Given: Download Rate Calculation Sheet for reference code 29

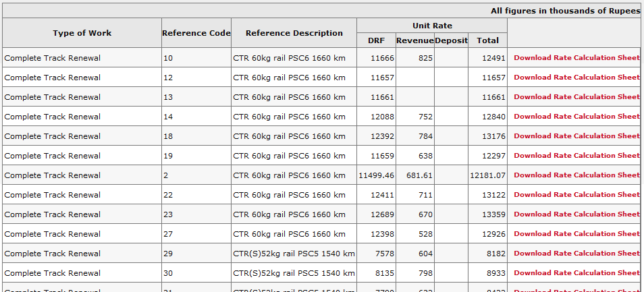Looking at the screenshot, I should tap(576, 254).
